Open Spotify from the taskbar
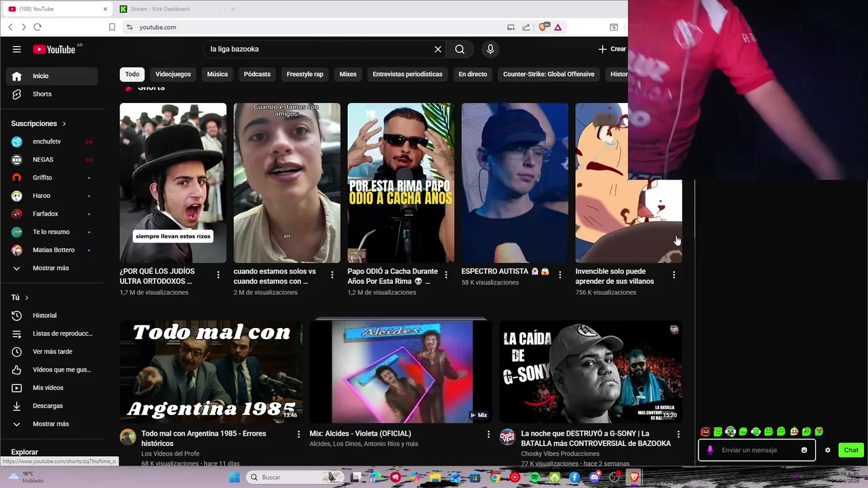Viewport: 868px width, 488px height. (x=534, y=477)
